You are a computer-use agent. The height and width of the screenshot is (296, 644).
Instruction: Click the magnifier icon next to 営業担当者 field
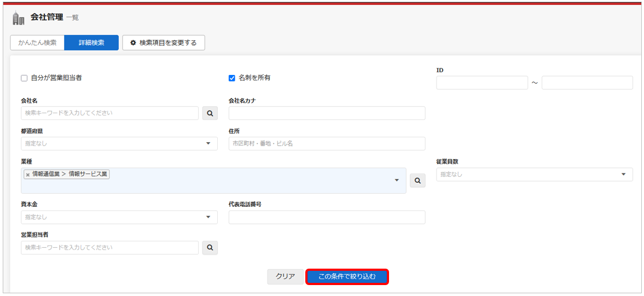210,247
